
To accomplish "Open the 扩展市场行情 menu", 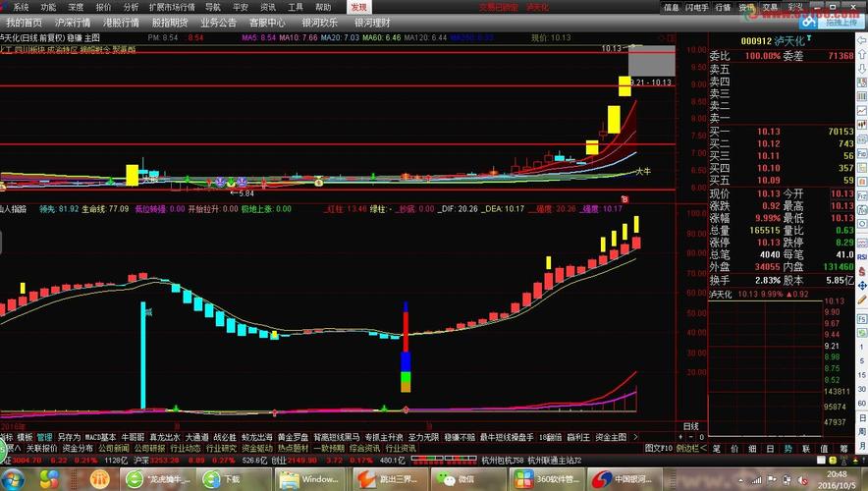I will click(172, 7).
